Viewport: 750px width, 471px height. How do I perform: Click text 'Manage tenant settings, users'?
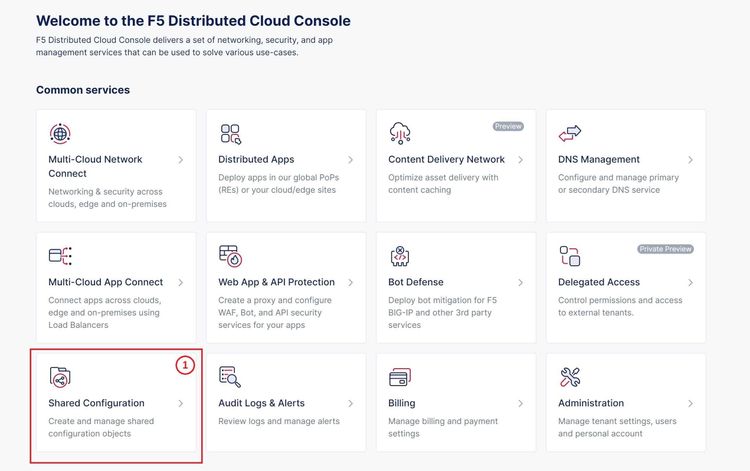click(x=617, y=427)
